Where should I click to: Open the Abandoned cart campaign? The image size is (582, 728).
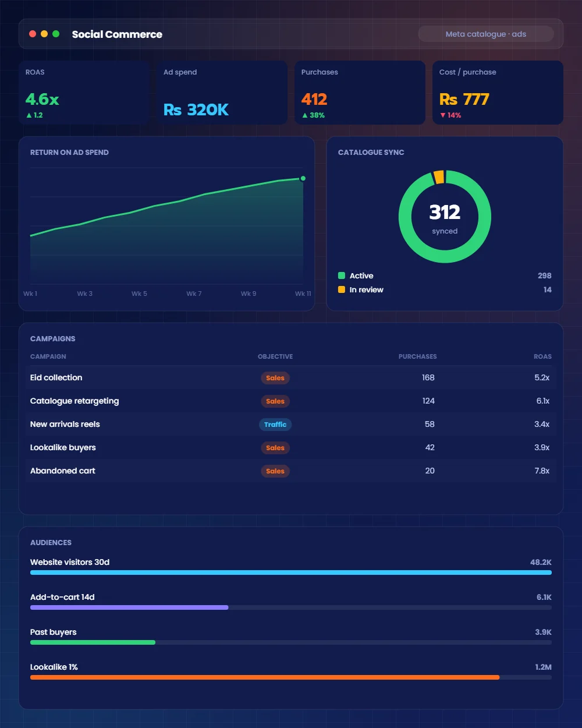[291, 471]
